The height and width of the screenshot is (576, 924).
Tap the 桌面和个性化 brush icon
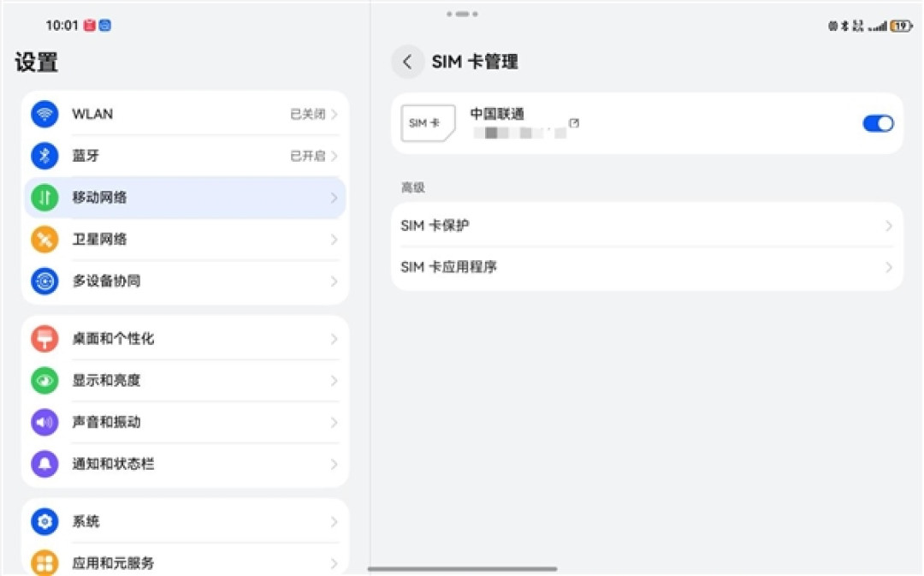[44, 339]
